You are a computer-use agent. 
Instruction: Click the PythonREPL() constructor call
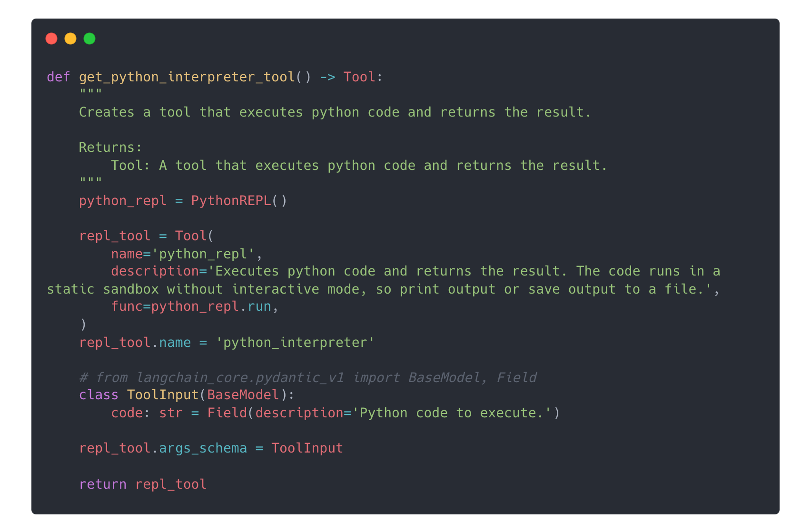point(239,201)
